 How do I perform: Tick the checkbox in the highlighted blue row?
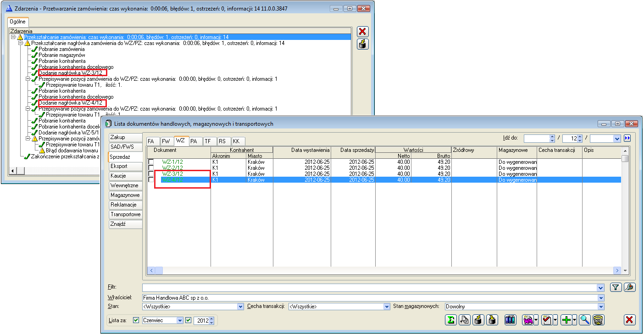click(x=151, y=180)
